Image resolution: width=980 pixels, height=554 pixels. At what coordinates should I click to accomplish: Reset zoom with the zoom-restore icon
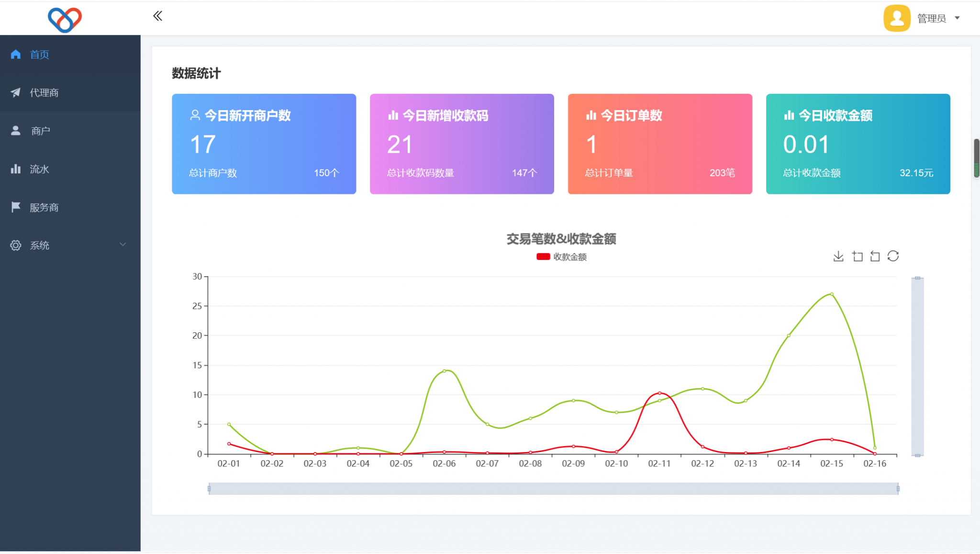click(x=875, y=256)
